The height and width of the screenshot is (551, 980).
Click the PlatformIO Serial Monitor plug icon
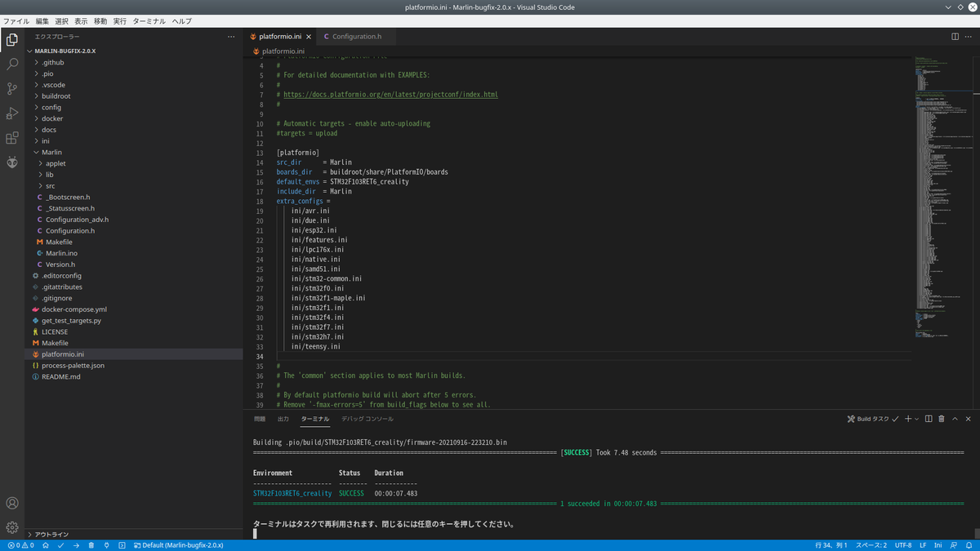pos(106,545)
